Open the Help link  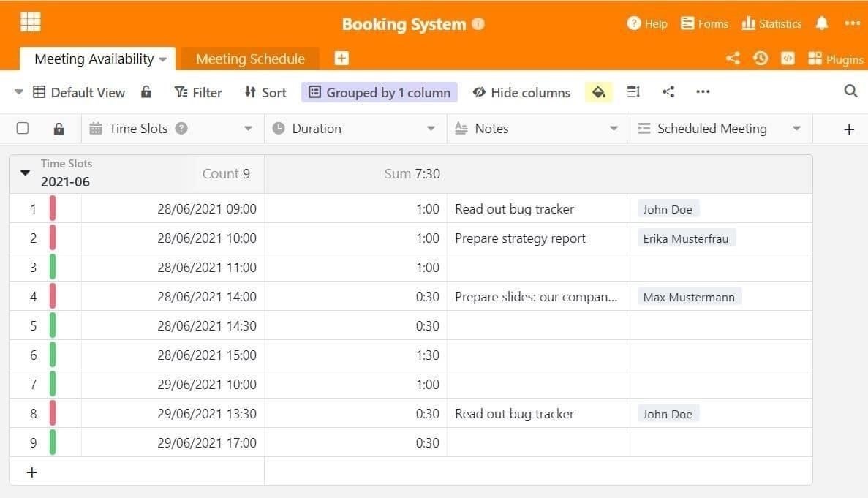pyautogui.click(x=647, y=23)
